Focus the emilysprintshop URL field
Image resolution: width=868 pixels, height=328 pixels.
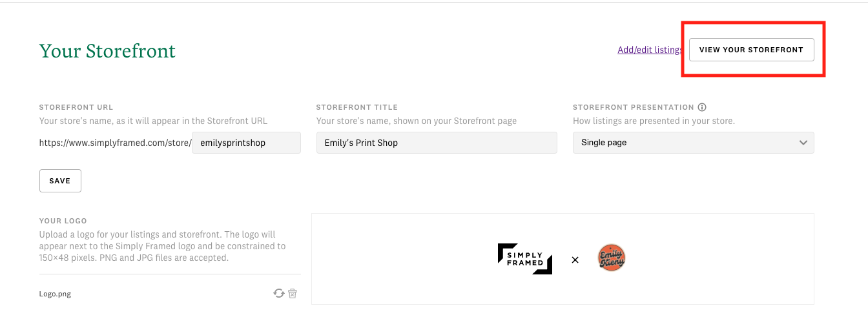coord(246,143)
